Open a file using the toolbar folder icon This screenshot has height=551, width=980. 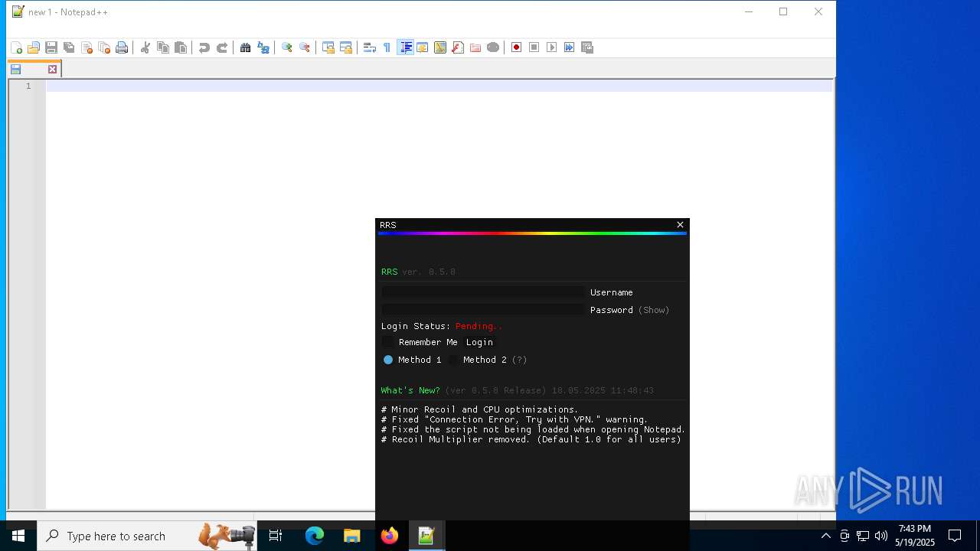point(34,47)
